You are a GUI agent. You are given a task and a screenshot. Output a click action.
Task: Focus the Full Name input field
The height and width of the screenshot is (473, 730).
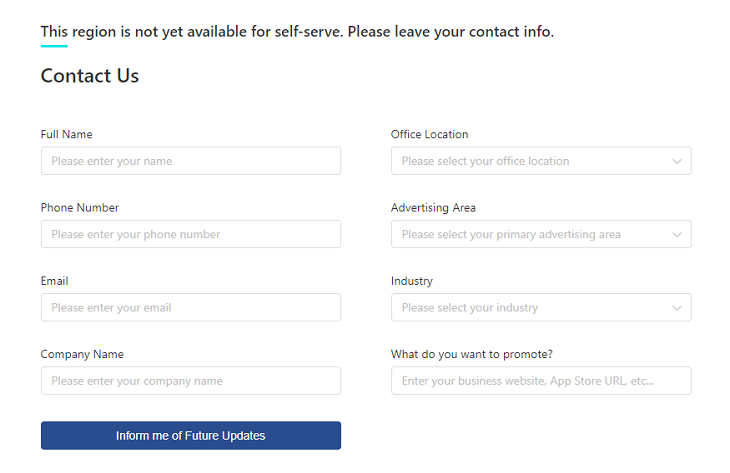(x=190, y=161)
